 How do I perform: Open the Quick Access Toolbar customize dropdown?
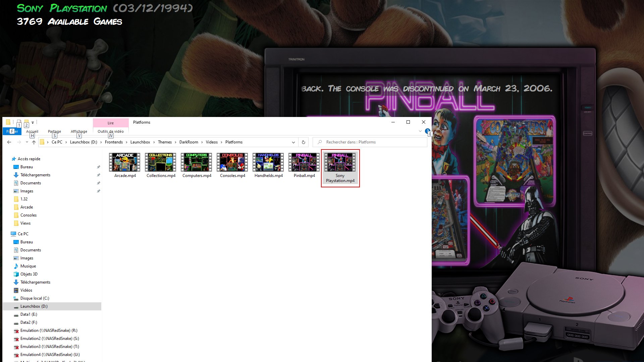pos(33,122)
